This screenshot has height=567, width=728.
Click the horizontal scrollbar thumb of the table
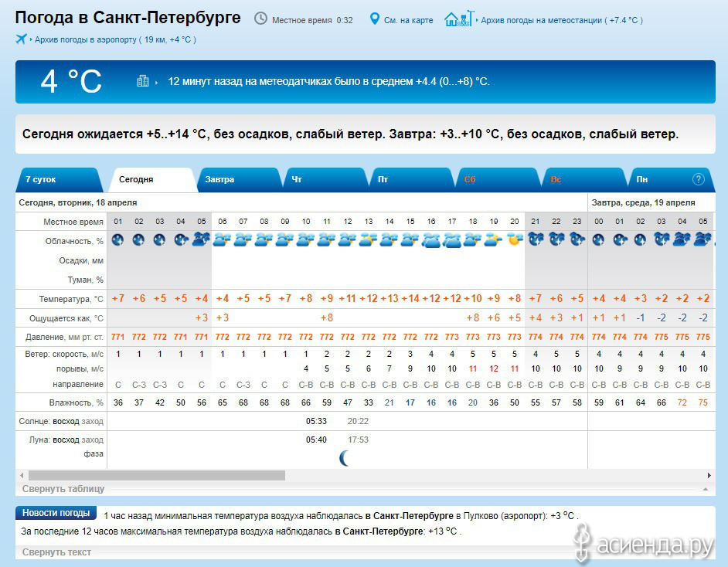tap(157, 475)
